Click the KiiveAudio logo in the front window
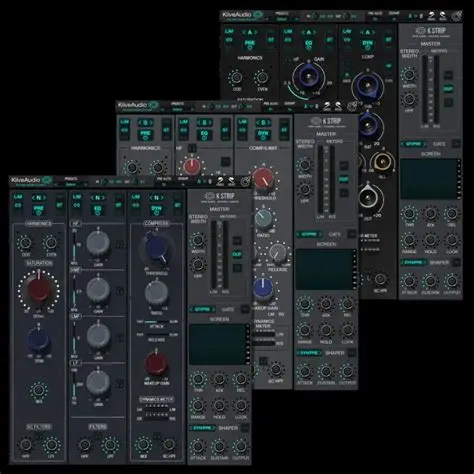This screenshot has width=474, height=474. point(32,180)
